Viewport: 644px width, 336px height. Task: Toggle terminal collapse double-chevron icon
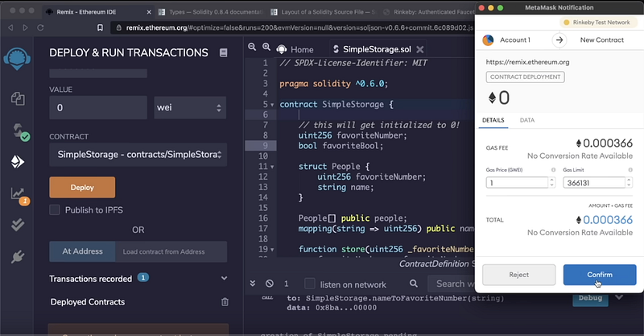click(253, 284)
